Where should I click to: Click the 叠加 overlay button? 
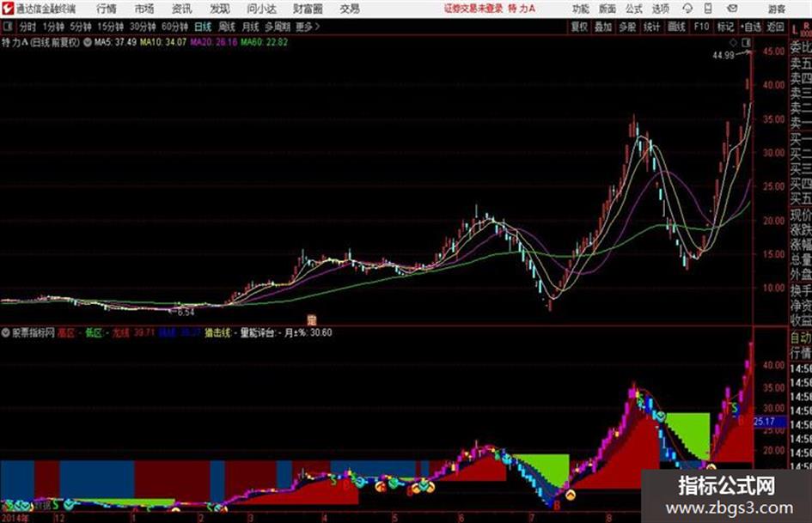(603, 27)
